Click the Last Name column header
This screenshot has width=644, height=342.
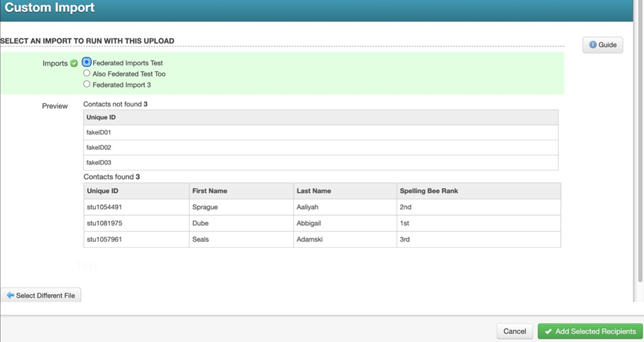tap(314, 191)
